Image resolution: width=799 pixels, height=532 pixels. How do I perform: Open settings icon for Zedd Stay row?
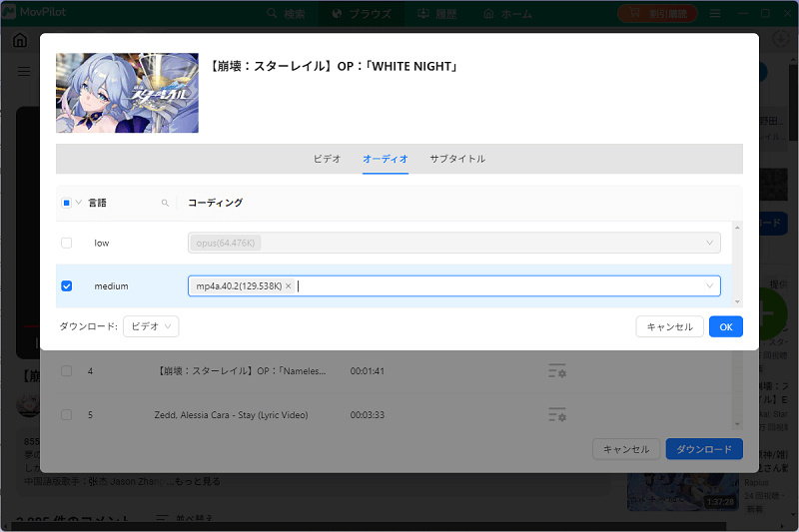click(x=557, y=415)
